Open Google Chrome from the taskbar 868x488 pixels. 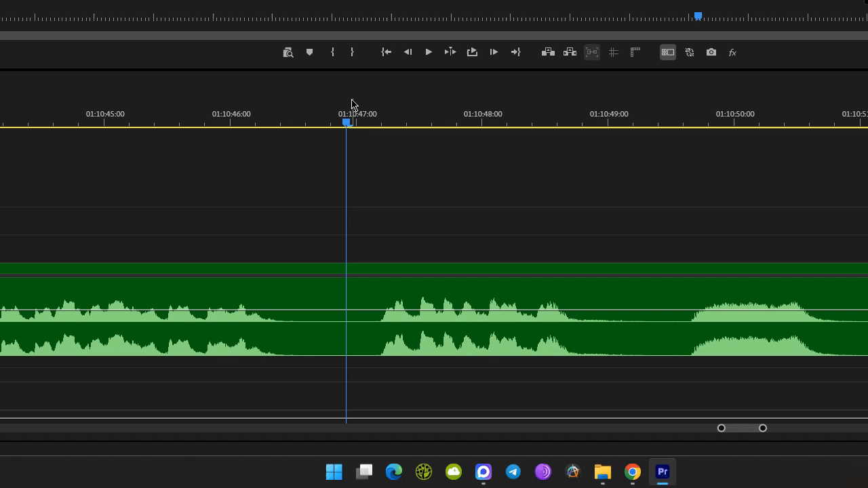click(633, 472)
